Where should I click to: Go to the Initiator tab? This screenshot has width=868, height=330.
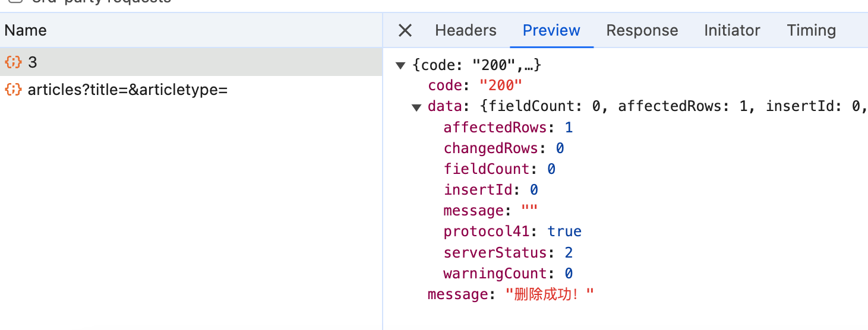pyautogui.click(x=732, y=31)
